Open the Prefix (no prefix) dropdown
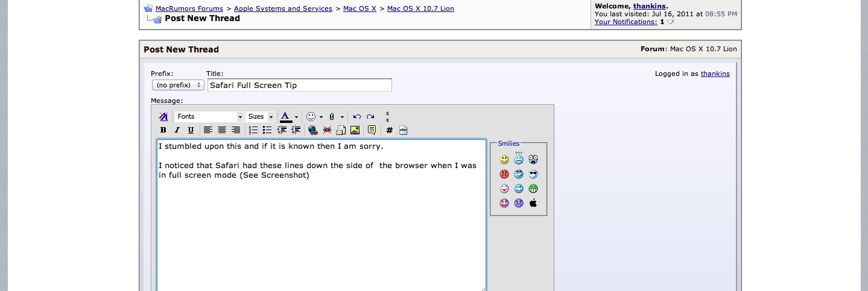This screenshot has width=868, height=291. [178, 86]
